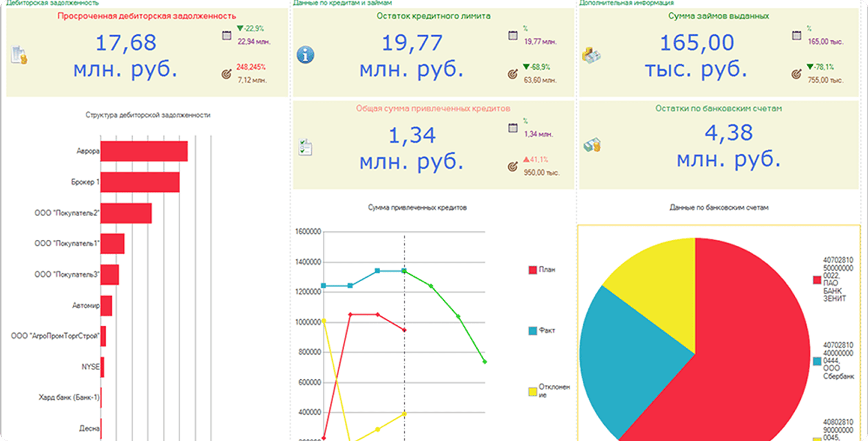Click the money stack icon in issued loans card

tap(592, 55)
